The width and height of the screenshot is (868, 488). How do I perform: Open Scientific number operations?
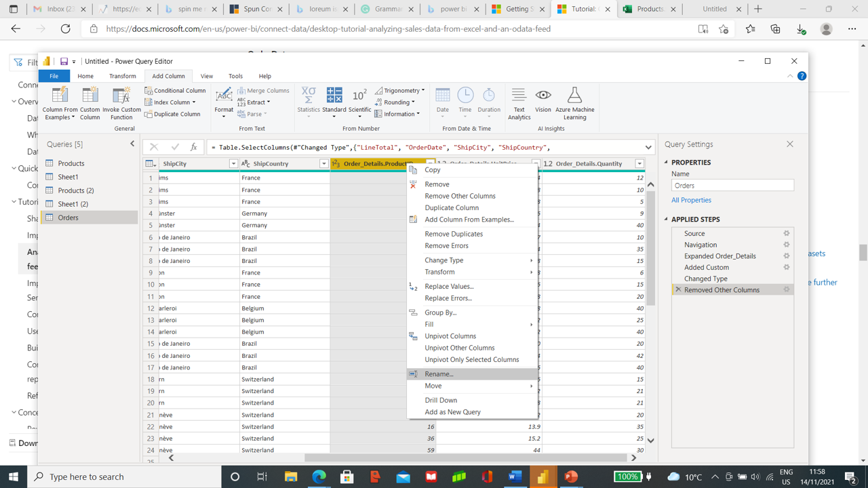(x=359, y=102)
